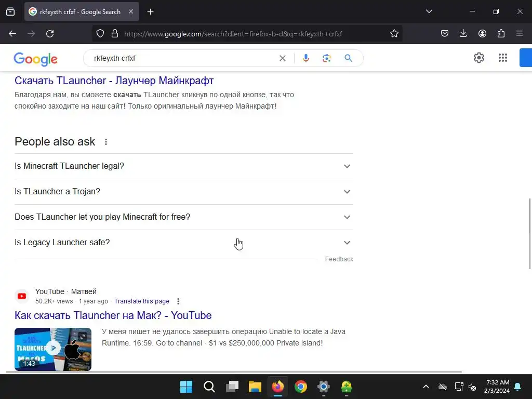Bookmark this page with the star

[394, 34]
